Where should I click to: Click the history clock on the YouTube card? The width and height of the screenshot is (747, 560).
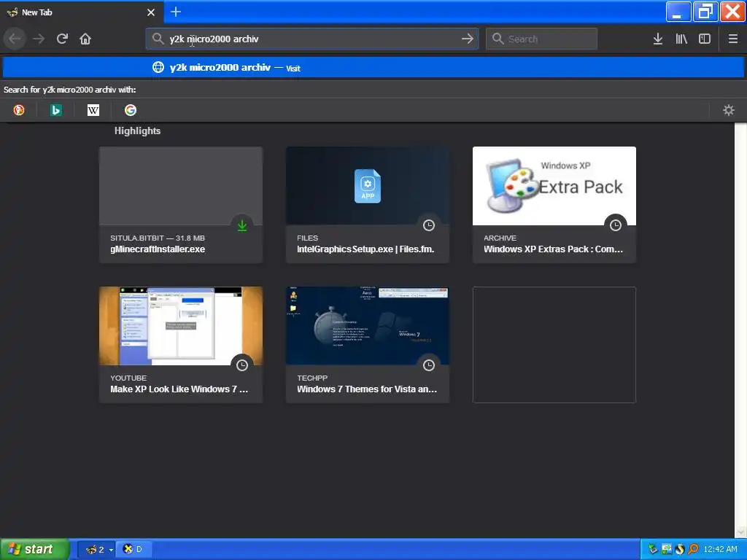point(242,366)
